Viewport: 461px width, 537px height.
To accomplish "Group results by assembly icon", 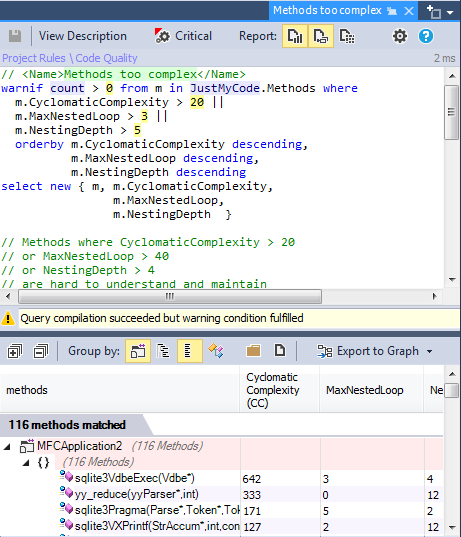I will point(138,351).
